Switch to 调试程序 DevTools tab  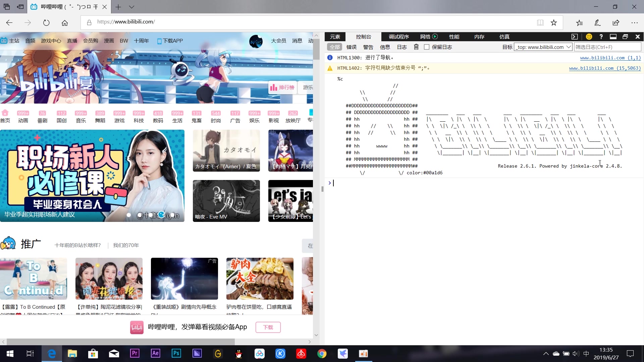tap(399, 37)
